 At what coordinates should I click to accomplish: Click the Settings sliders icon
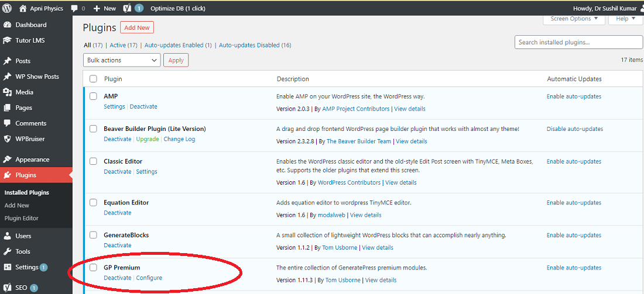point(7,267)
